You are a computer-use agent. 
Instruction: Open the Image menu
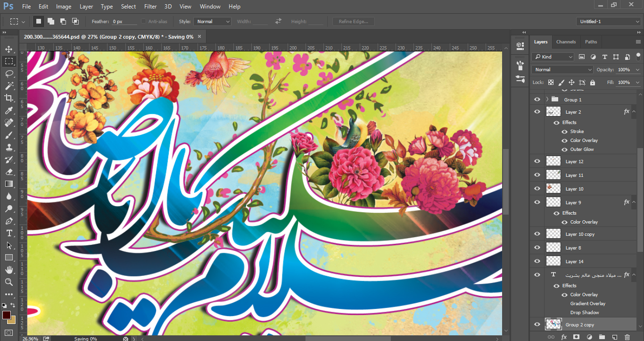[64, 7]
